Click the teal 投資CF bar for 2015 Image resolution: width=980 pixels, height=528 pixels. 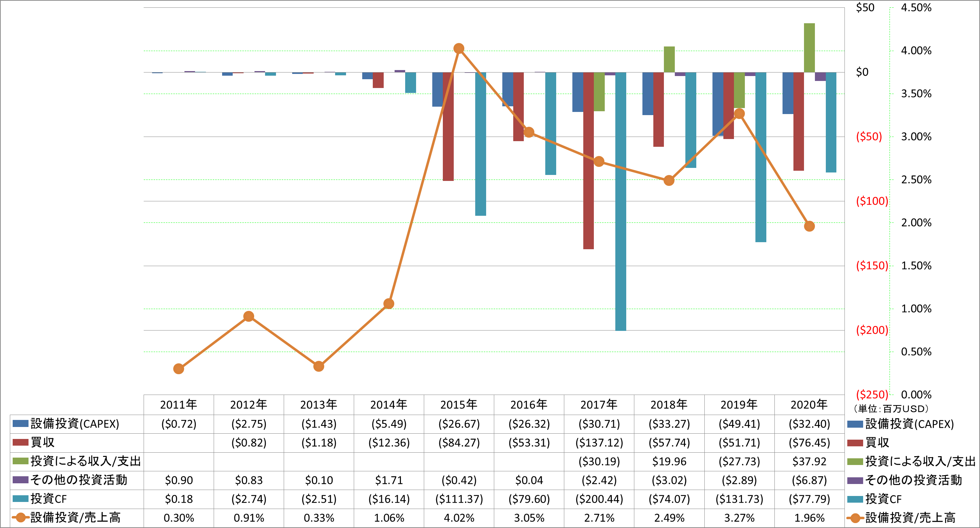pyautogui.click(x=480, y=144)
